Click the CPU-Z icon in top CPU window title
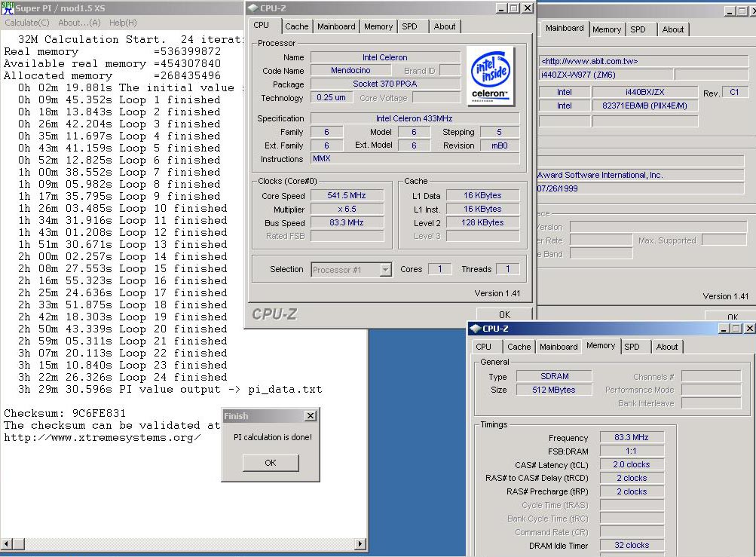This screenshot has height=557, width=756. [253, 8]
